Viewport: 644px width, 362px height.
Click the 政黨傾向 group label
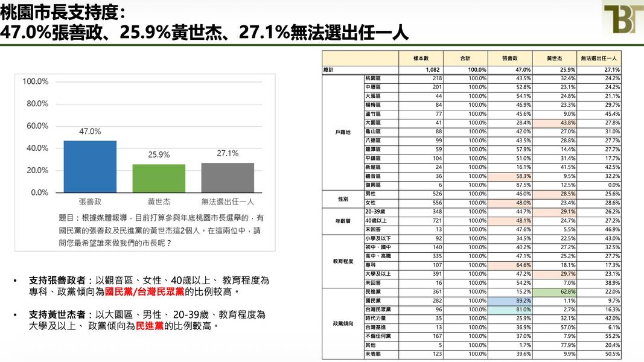343,323
